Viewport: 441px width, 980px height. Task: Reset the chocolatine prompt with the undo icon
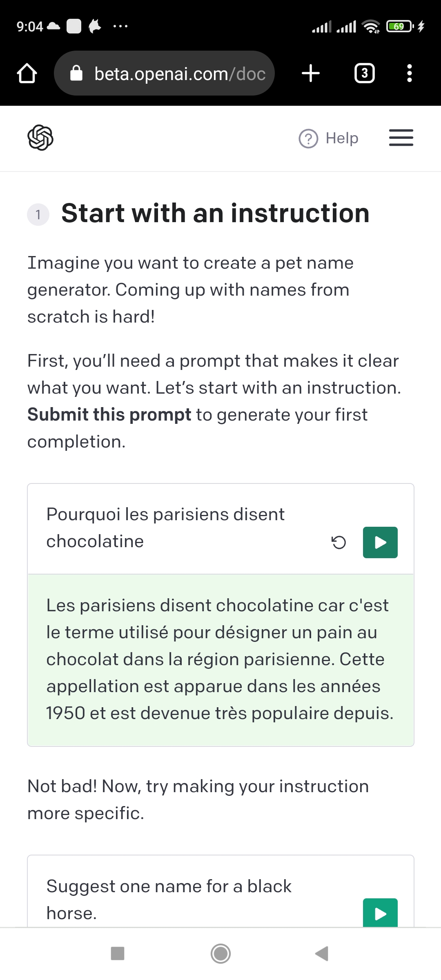(339, 542)
